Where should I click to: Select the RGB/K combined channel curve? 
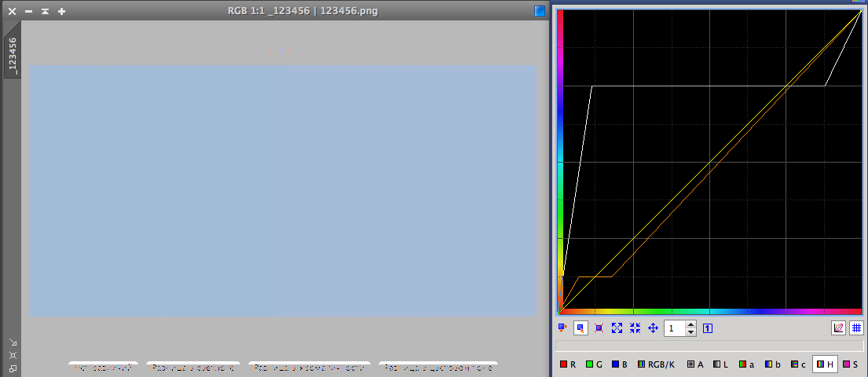657,364
